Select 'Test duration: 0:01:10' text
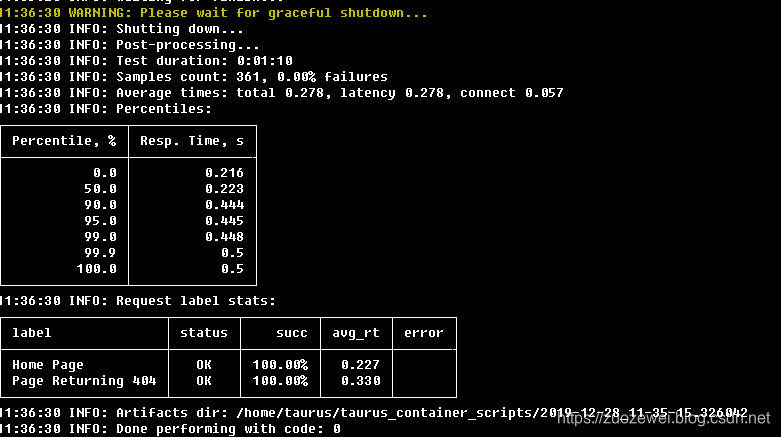This screenshot has width=781, height=437. [204, 61]
